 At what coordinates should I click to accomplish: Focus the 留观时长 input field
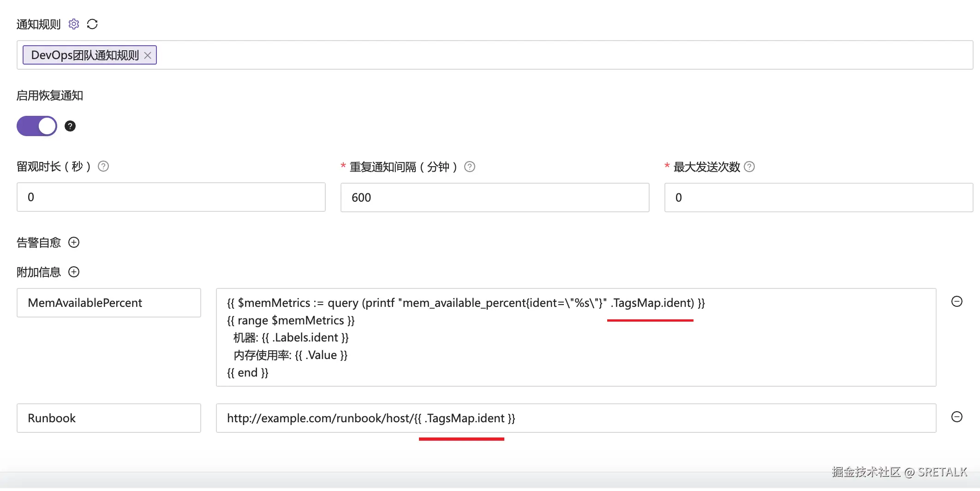(x=171, y=197)
